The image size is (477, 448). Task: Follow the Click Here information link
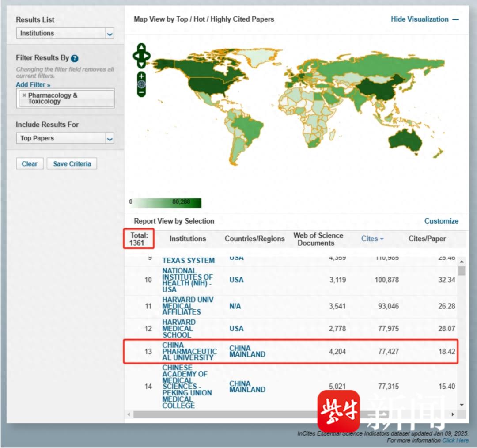[455, 440]
